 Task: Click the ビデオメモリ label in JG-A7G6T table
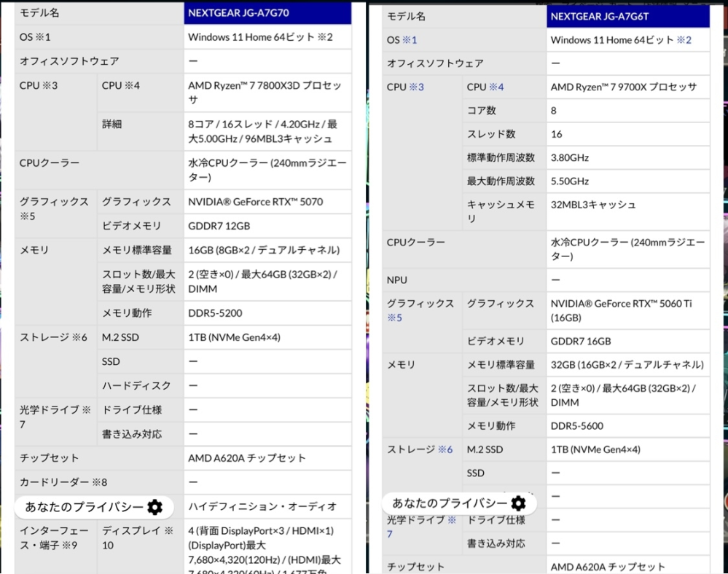coord(496,342)
